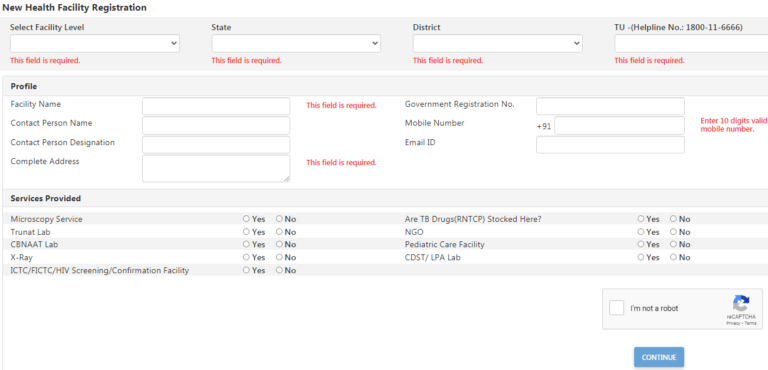
Task: Select No for Pediatric Care Facility
Action: [673, 245]
